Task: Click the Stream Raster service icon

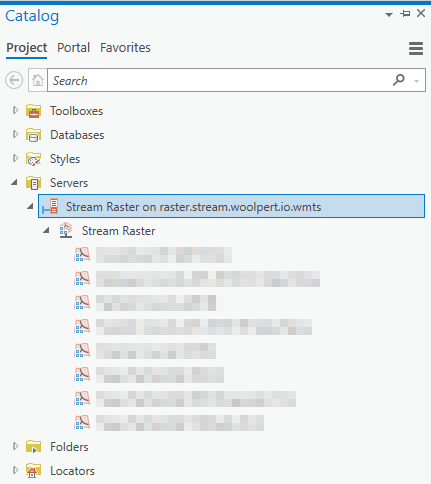Action: (66, 231)
